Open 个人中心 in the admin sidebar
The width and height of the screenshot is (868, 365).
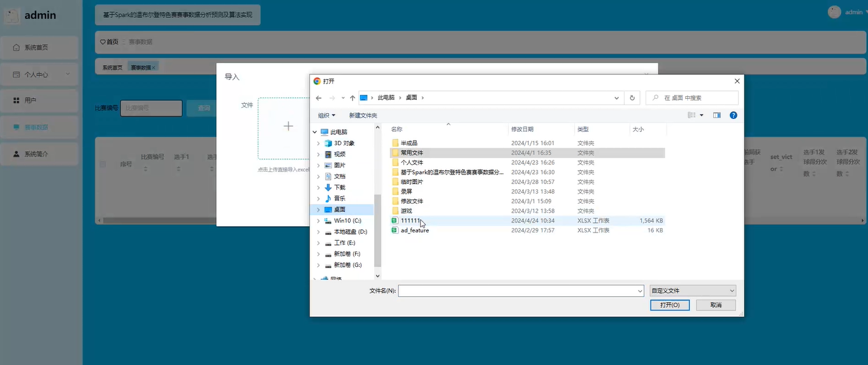40,75
